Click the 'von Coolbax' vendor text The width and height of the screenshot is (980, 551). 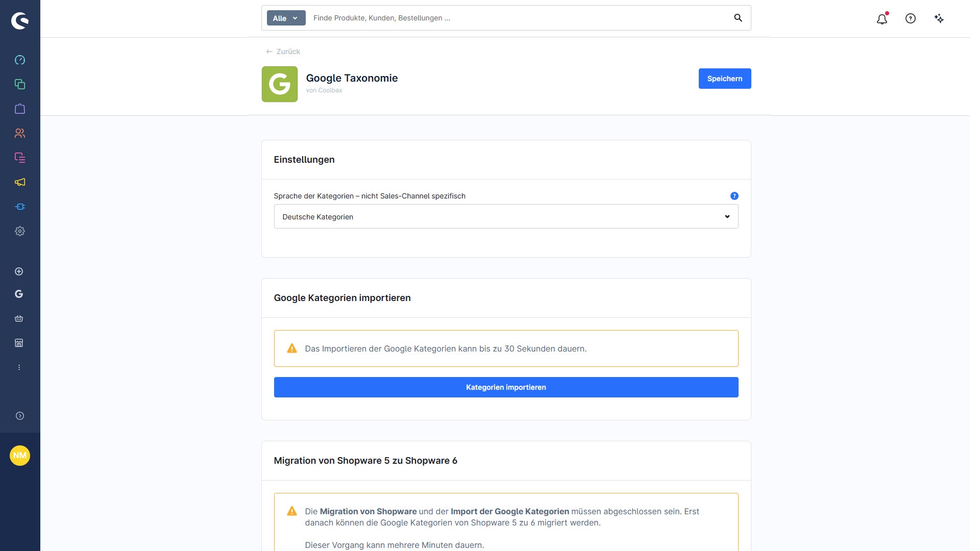324,90
